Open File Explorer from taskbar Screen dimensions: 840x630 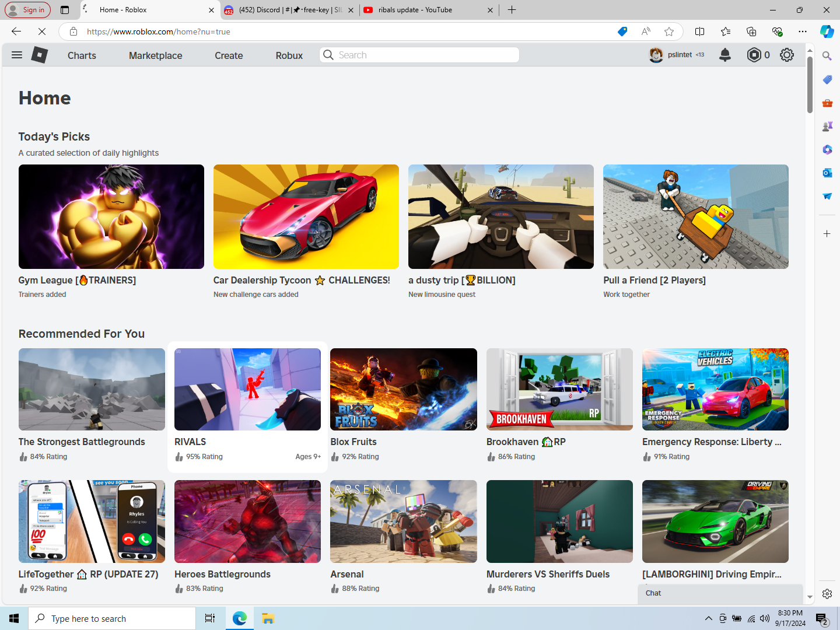268,618
